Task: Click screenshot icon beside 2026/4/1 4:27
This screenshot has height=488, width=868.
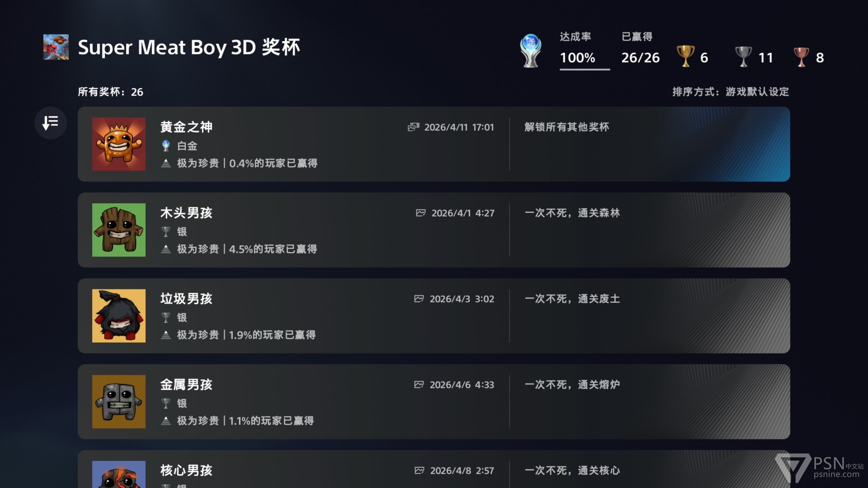Action: [421, 213]
